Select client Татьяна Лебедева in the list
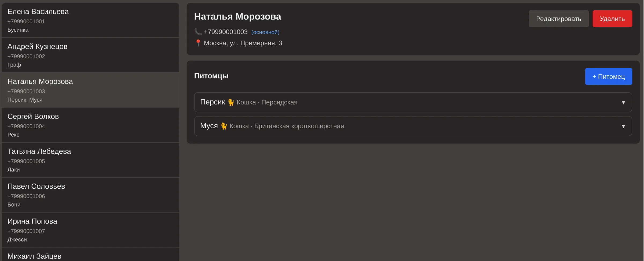Image resolution: width=644 pixels, height=261 pixels. point(90,160)
